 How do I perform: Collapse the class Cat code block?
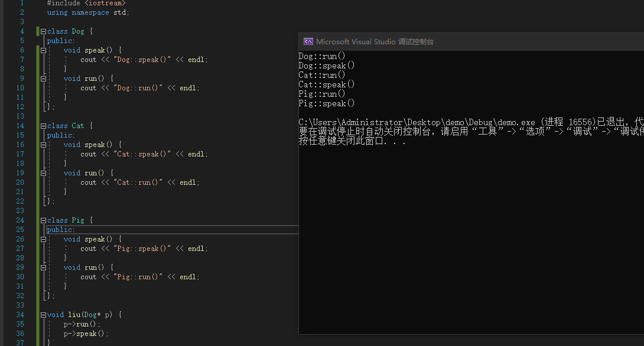pyautogui.click(x=43, y=126)
